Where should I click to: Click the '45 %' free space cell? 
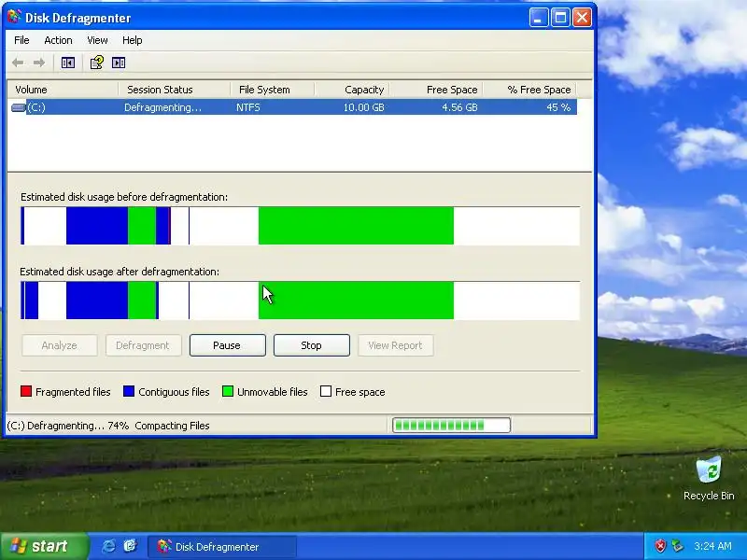coord(558,107)
